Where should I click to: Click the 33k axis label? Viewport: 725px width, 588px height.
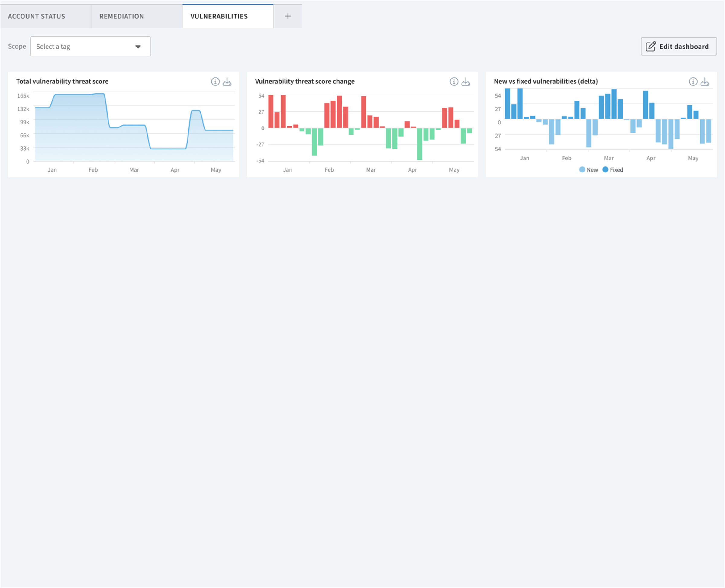click(25, 149)
